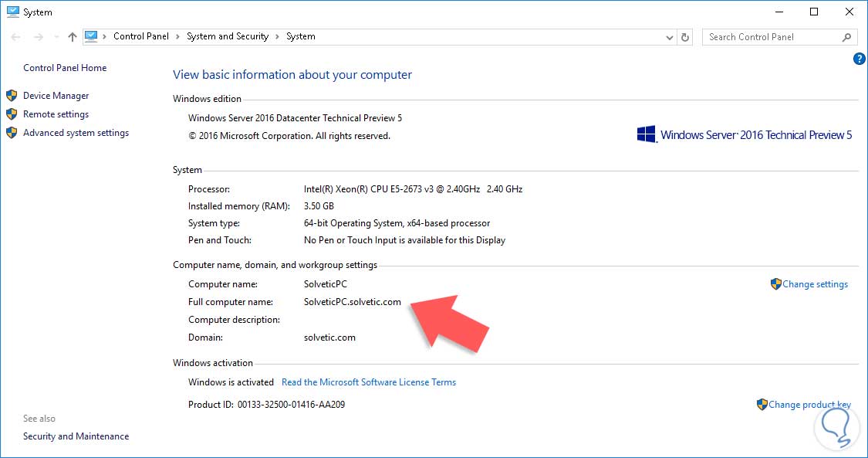Read the Microsoft Software License Terms

pos(369,382)
